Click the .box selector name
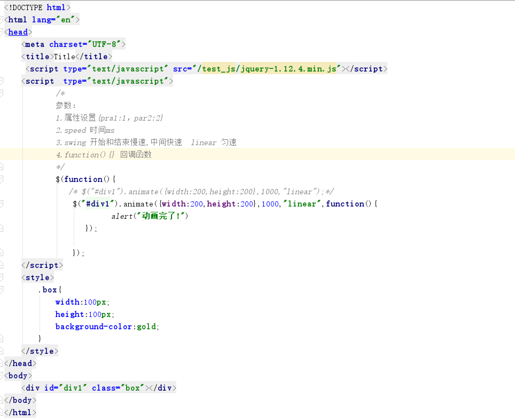The height and width of the screenshot is (420, 515). (x=48, y=290)
